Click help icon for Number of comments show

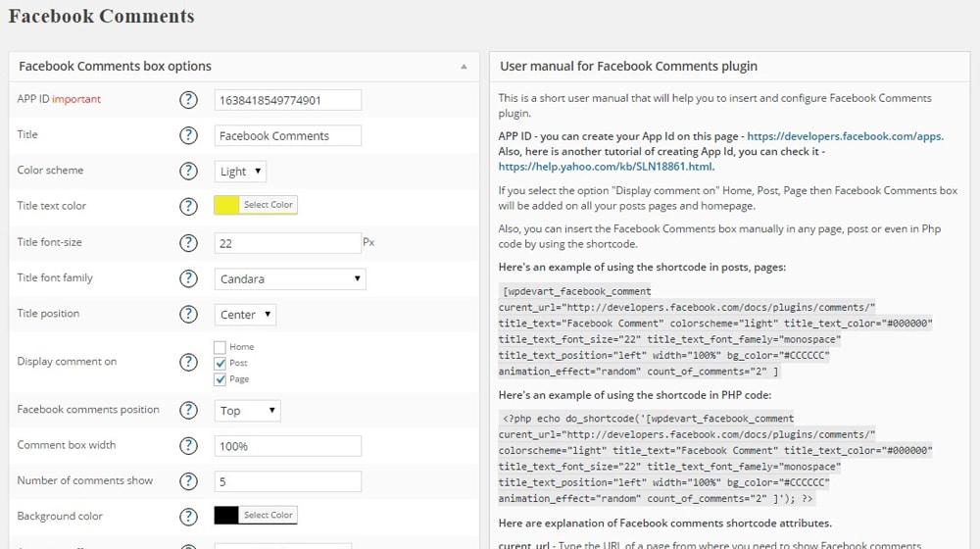tap(188, 481)
